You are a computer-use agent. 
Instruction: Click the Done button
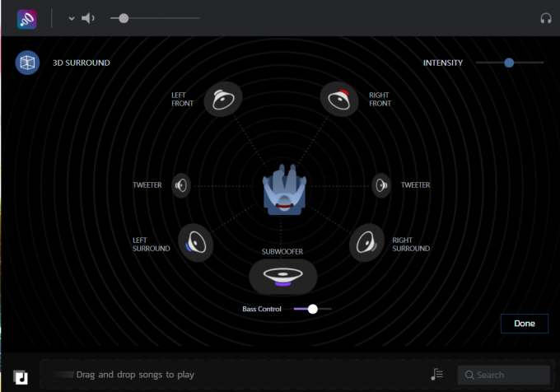point(525,324)
